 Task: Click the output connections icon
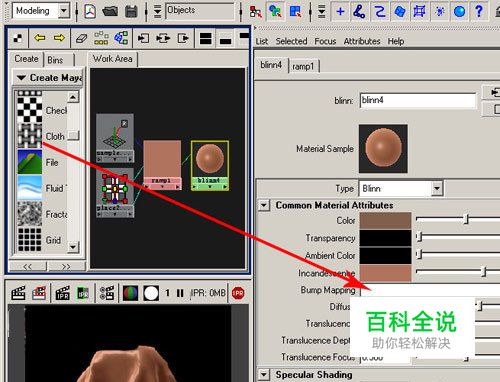(183, 38)
